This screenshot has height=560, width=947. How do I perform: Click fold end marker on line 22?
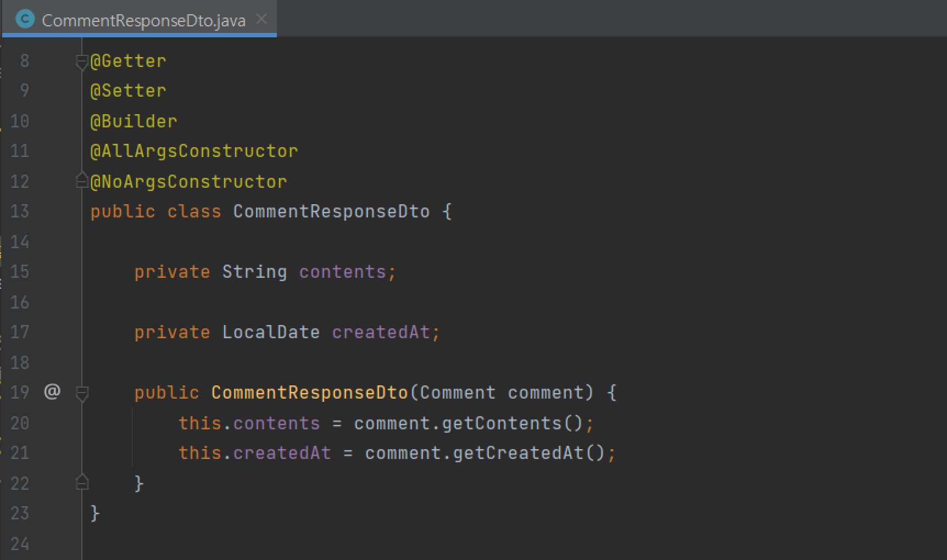click(x=82, y=481)
